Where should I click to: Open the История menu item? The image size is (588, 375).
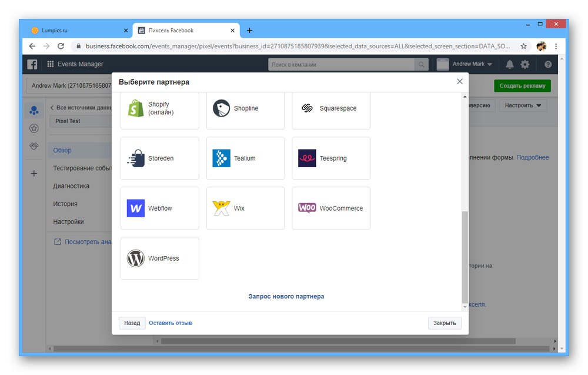coord(65,204)
